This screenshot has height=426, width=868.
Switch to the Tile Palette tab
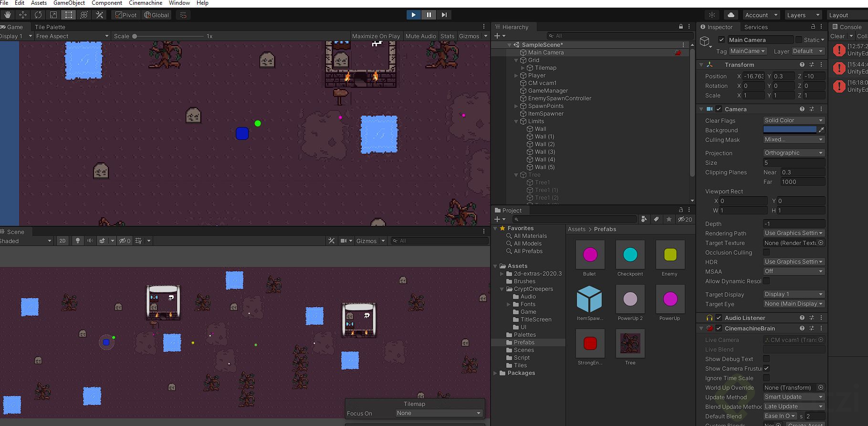point(50,27)
